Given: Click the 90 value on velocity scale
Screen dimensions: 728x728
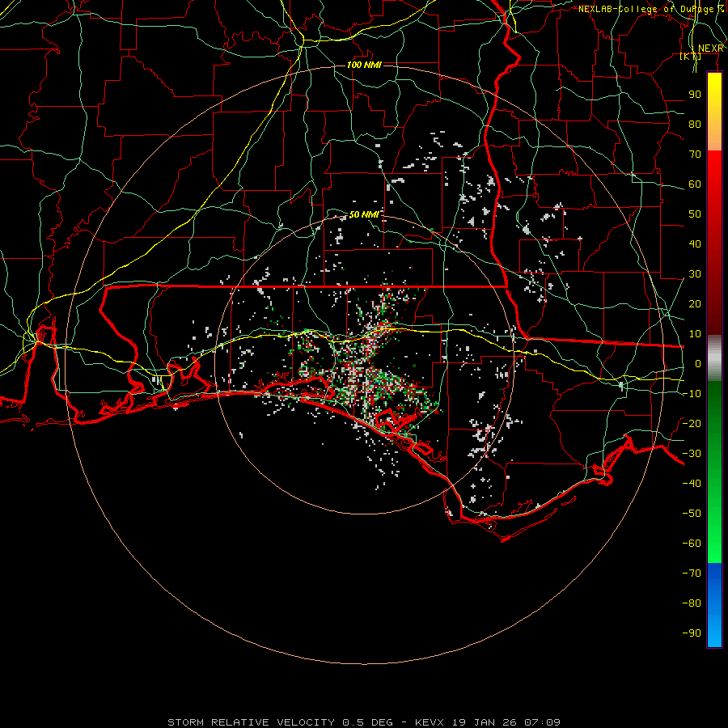Looking at the screenshot, I should (695, 95).
